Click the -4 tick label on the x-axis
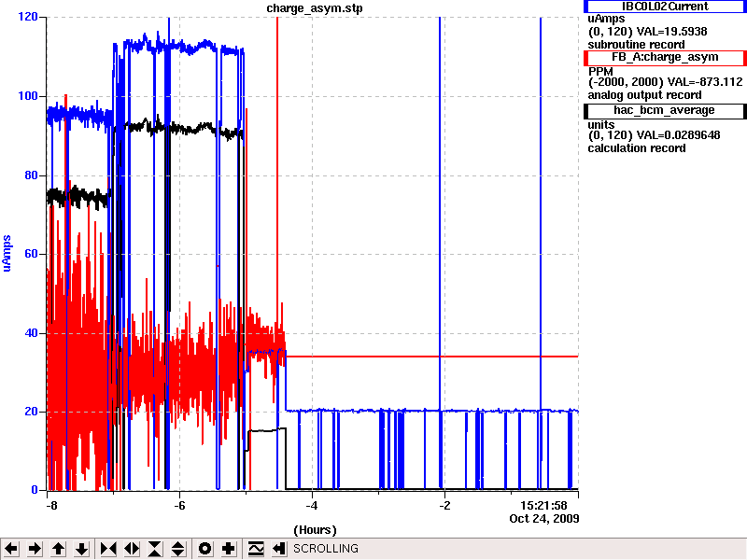The height and width of the screenshot is (560, 747). pos(311,506)
